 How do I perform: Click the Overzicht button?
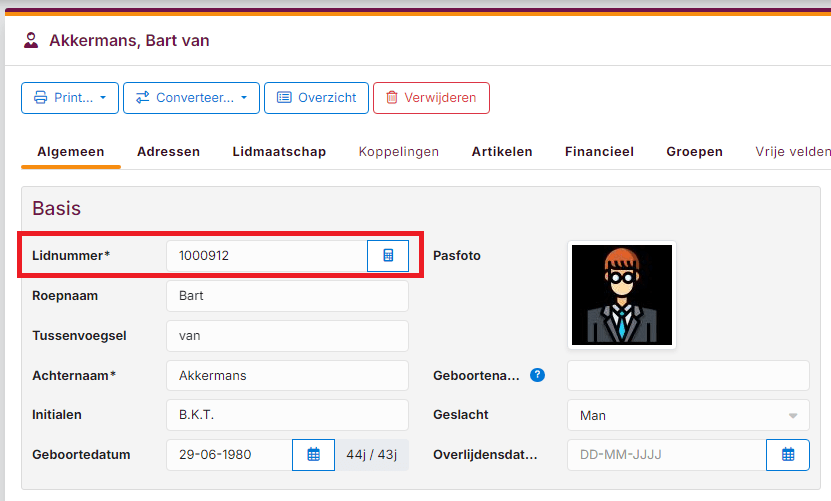coord(316,98)
